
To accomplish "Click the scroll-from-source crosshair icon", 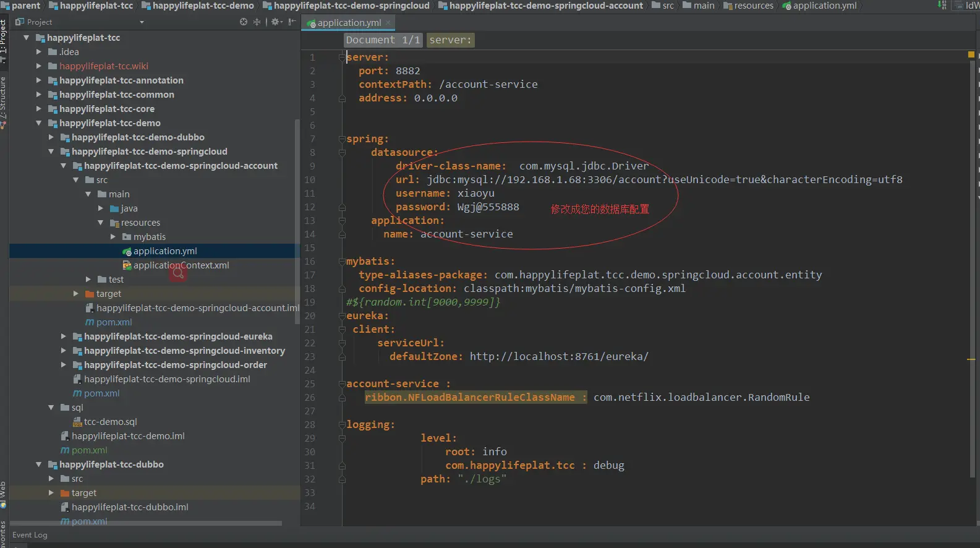I will [x=244, y=22].
